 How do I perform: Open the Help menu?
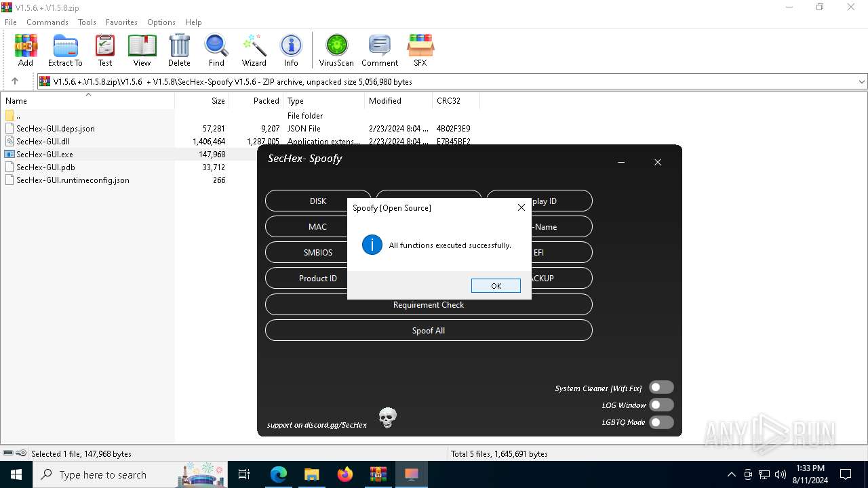click(x=193, y=22)
